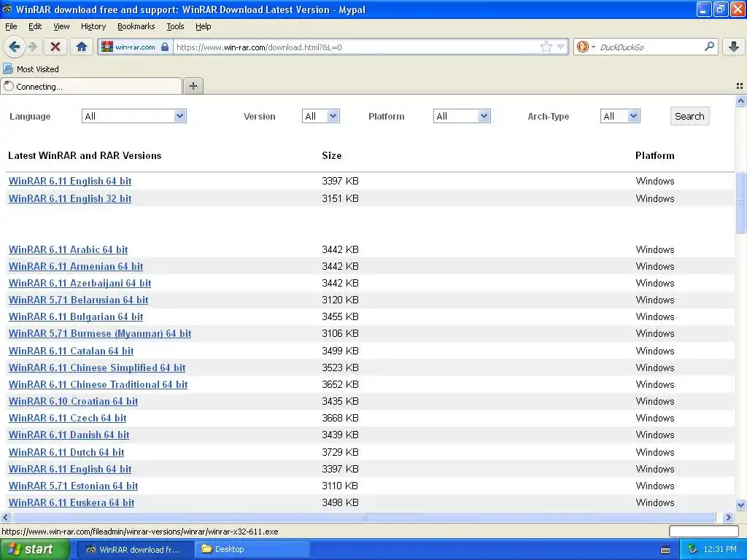The width and height of the screenshot is (747, 560).
Task: Open a new tab with plus button
Action: point(193,86)
